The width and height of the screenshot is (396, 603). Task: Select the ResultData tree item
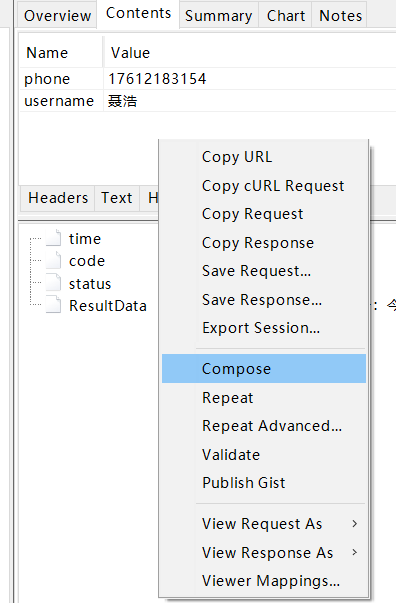click(108, 306)
